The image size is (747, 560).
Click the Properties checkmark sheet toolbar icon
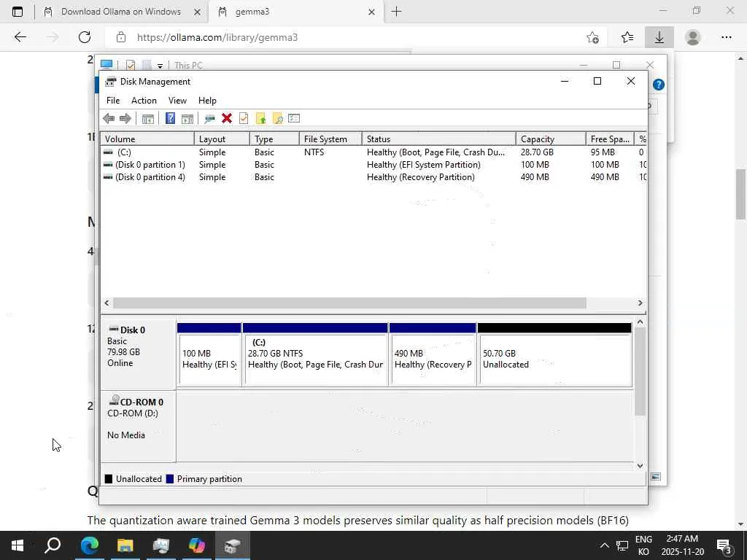coord(244,119)
